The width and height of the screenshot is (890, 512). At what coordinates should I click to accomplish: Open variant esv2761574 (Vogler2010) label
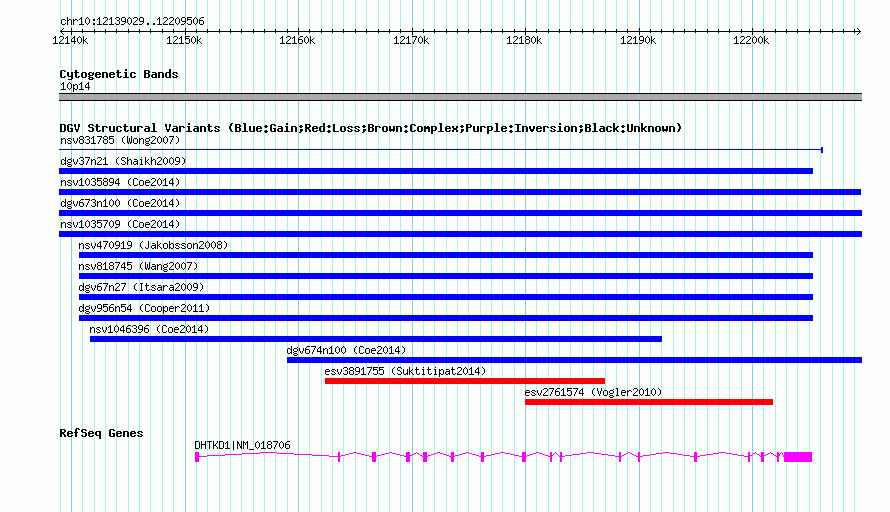point(593,392)
